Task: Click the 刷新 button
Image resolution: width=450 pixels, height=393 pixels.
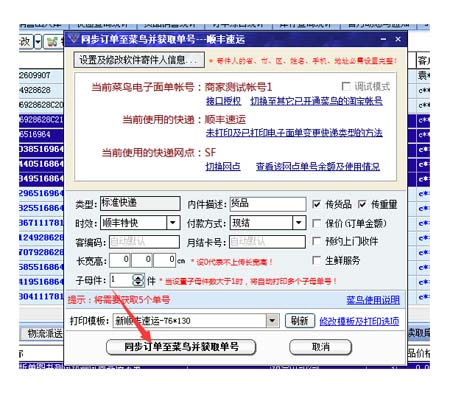Action: pos(299,321)
